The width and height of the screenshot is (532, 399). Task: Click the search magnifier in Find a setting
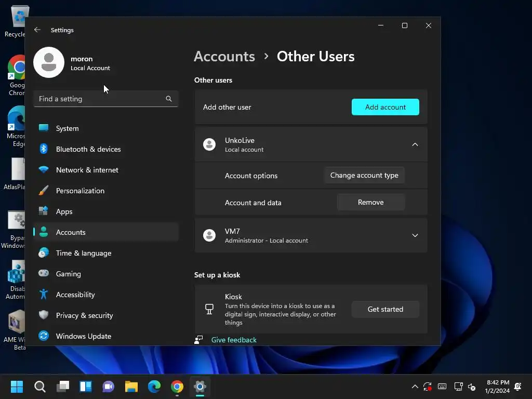click(x=169, y=99)
